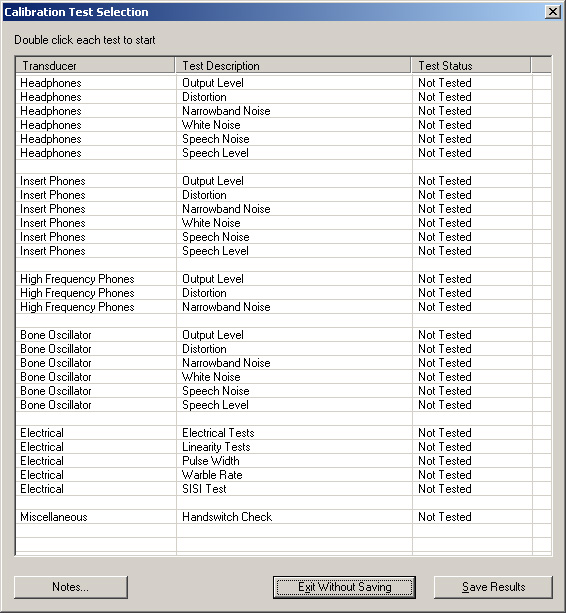The height and width of the screenshot is (613, 566).
Task: Select the Bone Oscillator White Noise test
Action: (x=283, y=377)
